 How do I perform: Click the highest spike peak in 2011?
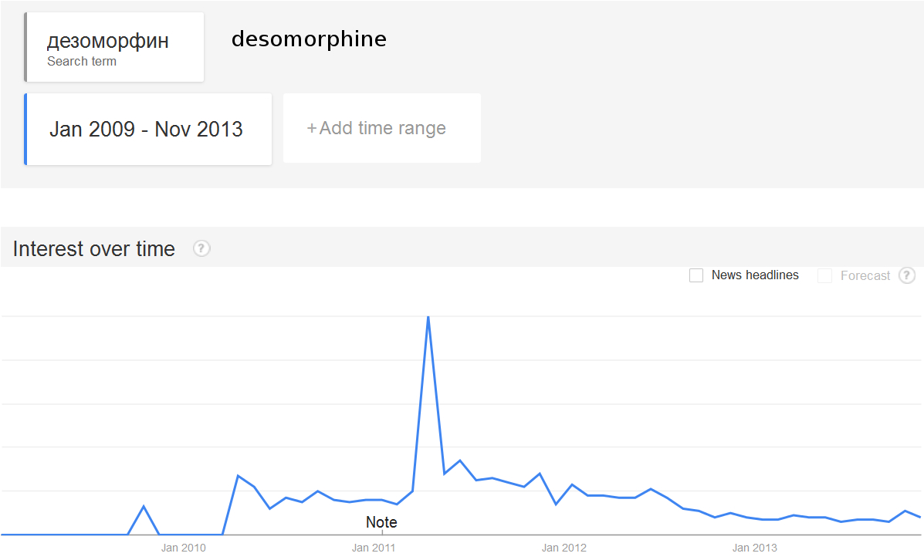[428, 317]
